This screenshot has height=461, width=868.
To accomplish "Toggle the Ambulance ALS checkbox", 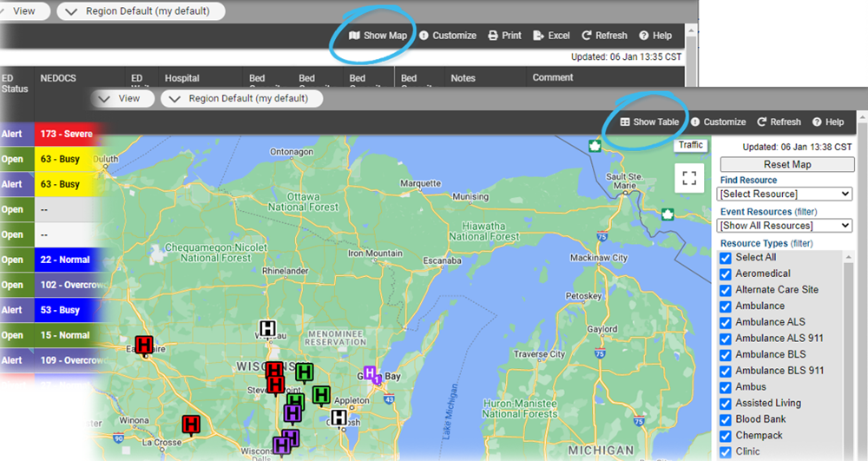I will [725, 323].
